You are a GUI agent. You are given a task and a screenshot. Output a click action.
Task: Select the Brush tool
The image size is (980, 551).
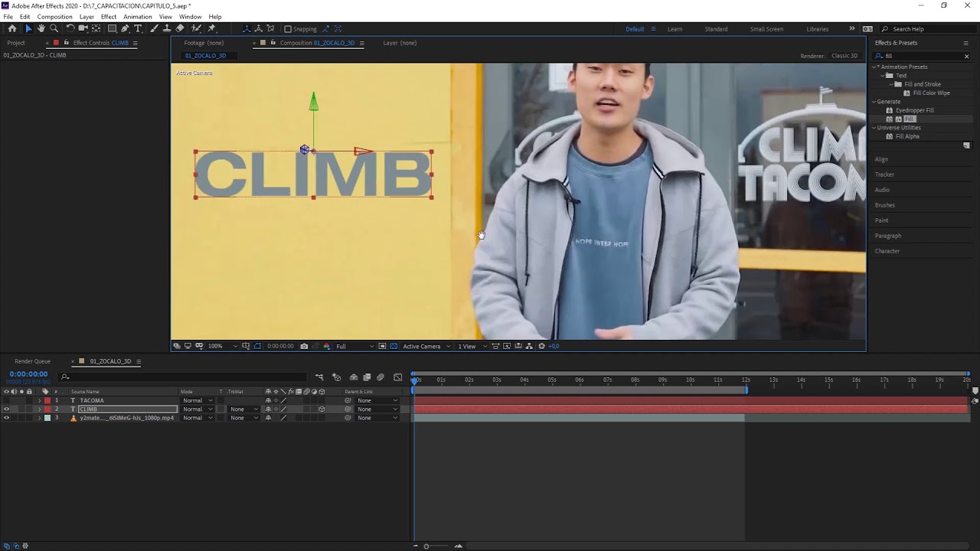click(155, 28)
